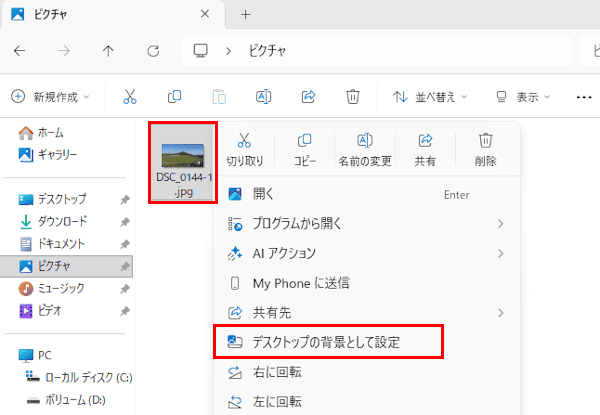Click the pin icon next to ダウンロード

tap(125, 221)
